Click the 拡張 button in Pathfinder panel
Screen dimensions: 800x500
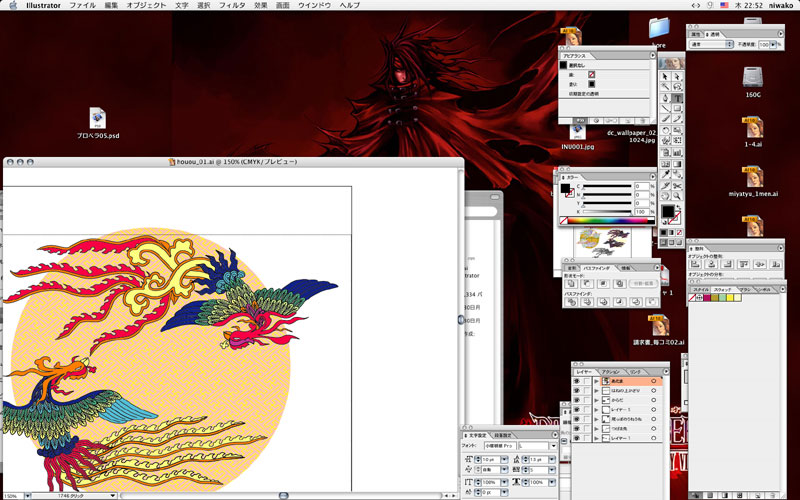click(643, 284)
